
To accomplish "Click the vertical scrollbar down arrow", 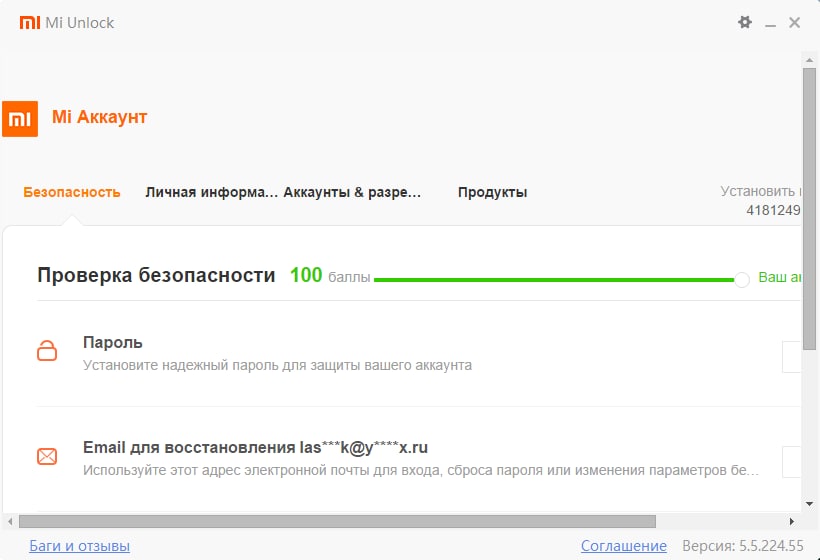I will [810, 504].
